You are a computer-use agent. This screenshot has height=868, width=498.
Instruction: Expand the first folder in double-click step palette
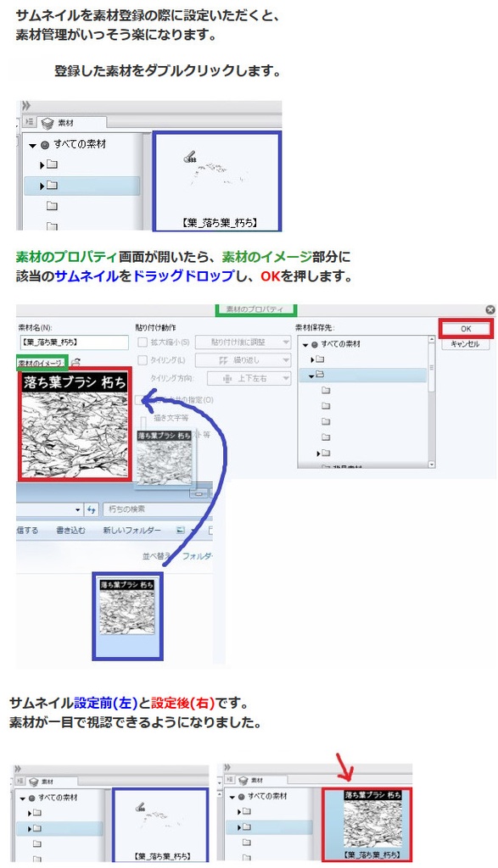(x=42, y=165)
